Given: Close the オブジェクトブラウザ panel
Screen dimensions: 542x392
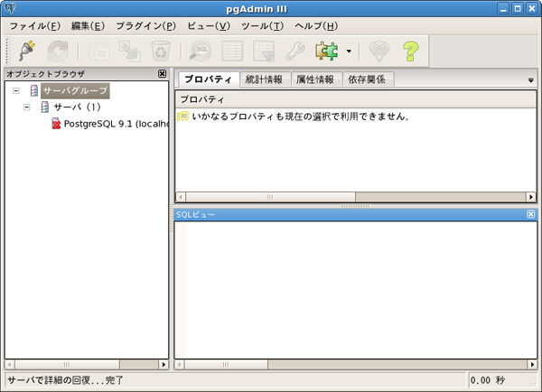Looking at the screenshot, I should click(x=162, y=74).
